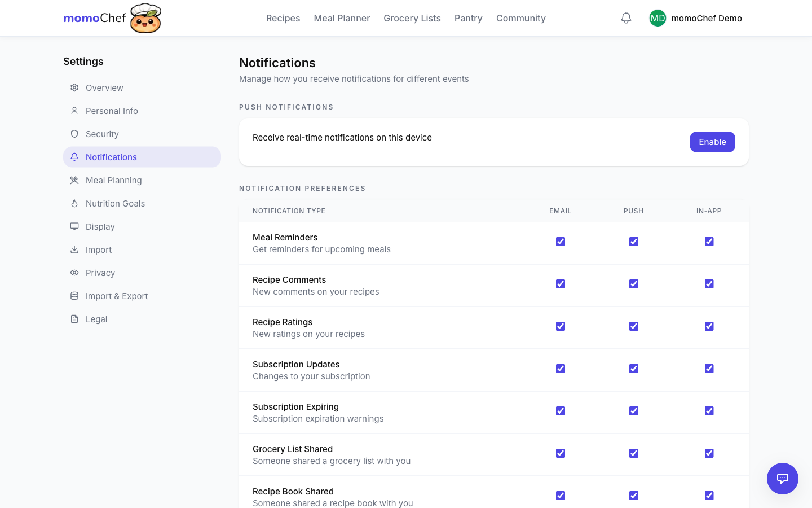Click the Meal Reminders row title
Screen dimensions: 812x508
point(285,237)
